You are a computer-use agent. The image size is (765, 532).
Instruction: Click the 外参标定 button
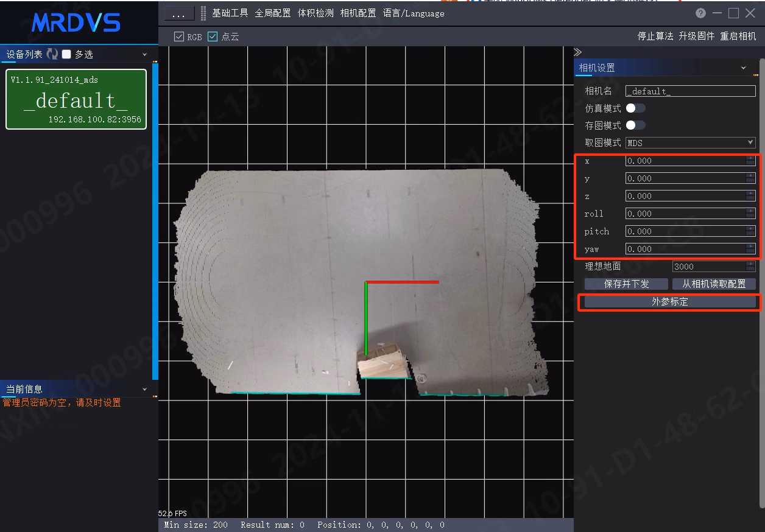click(670, 301)
